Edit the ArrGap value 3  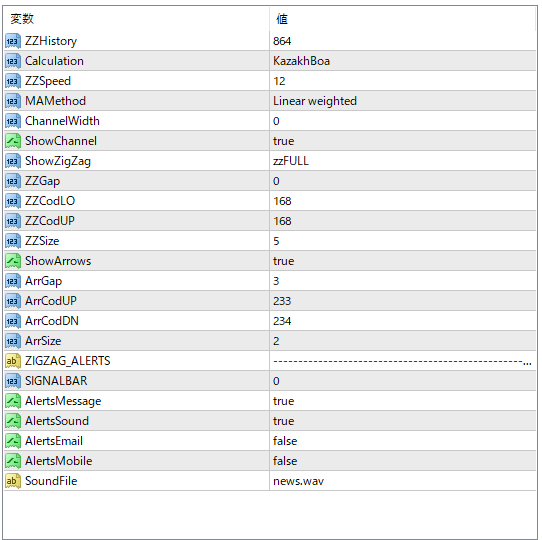click(403, 281)
